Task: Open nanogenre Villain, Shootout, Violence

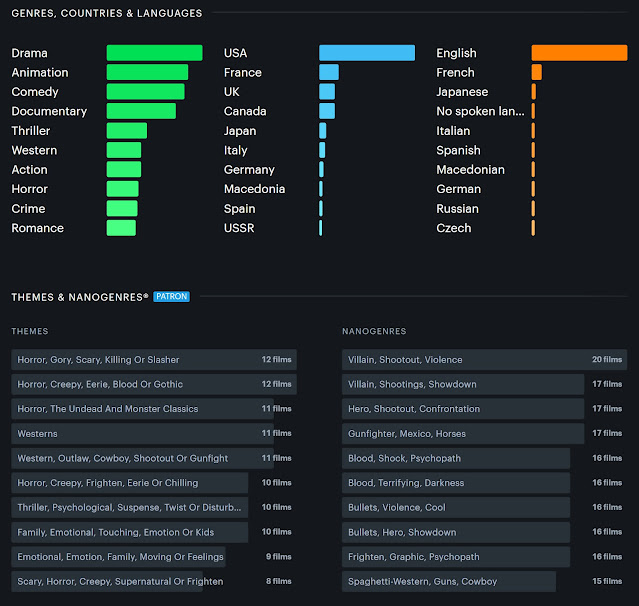Action: pyautogui.click(x=485, y=359)
